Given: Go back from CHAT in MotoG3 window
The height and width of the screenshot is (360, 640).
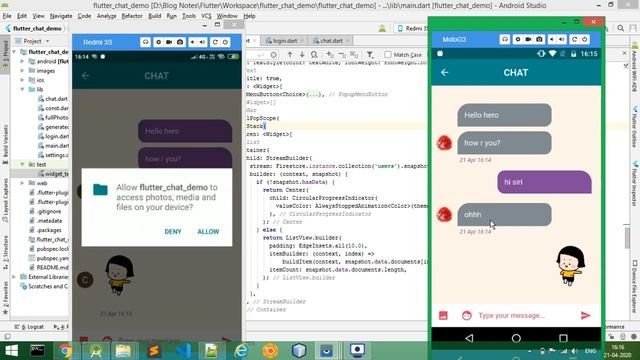Looking at the screenshot, I should coord(444,73).
